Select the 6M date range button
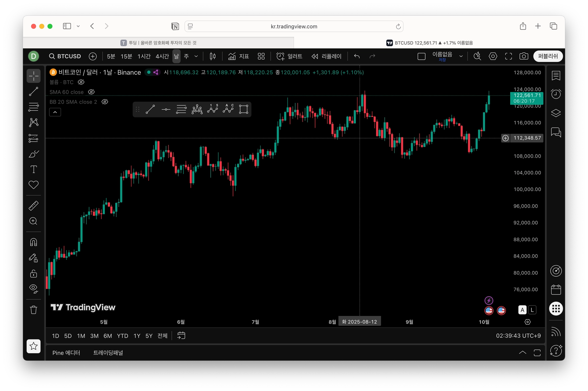588x391 pixels. (107, 336)
